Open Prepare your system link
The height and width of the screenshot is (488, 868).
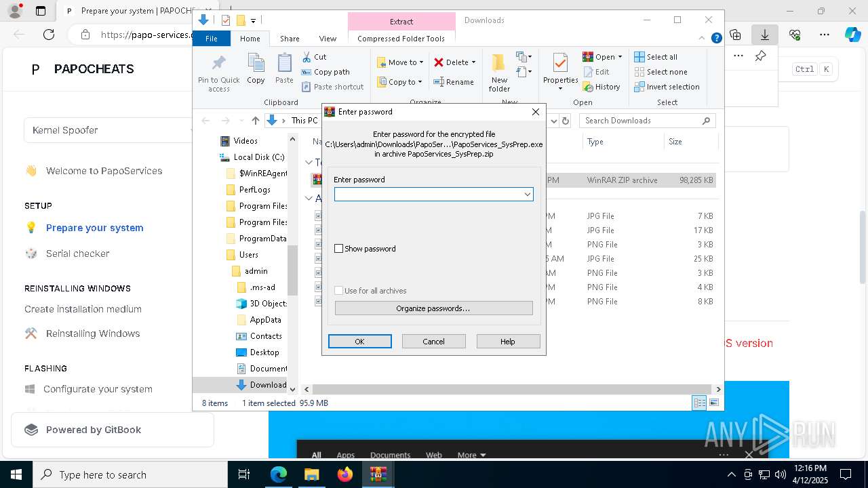click(95, 228)
